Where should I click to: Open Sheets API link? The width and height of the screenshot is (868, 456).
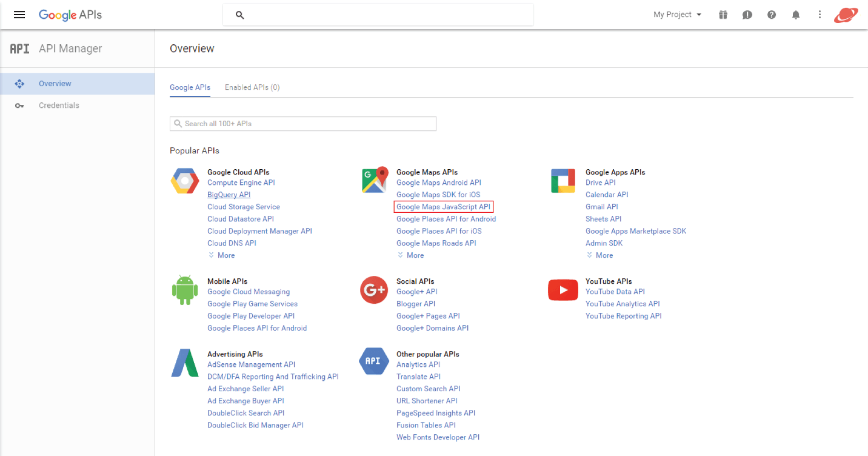(604, 219)
